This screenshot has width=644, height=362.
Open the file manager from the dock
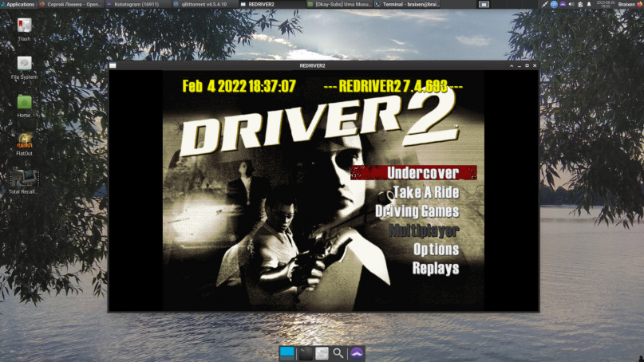coord(322,353)
